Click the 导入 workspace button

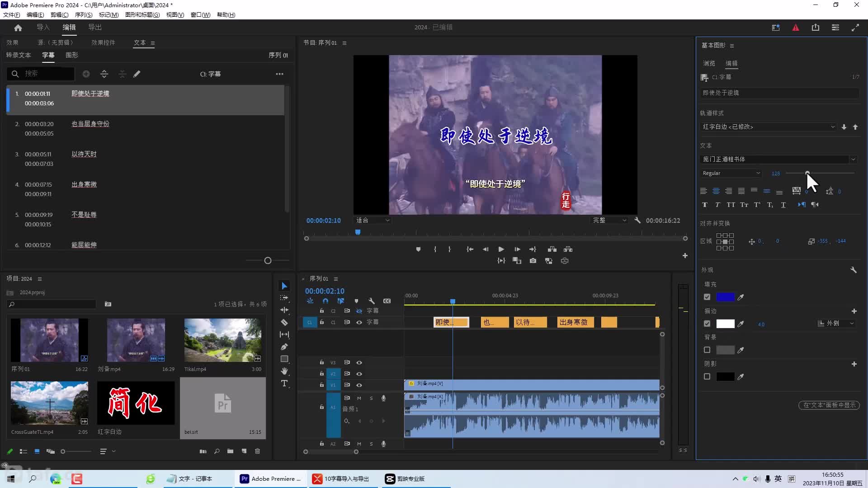43,28
